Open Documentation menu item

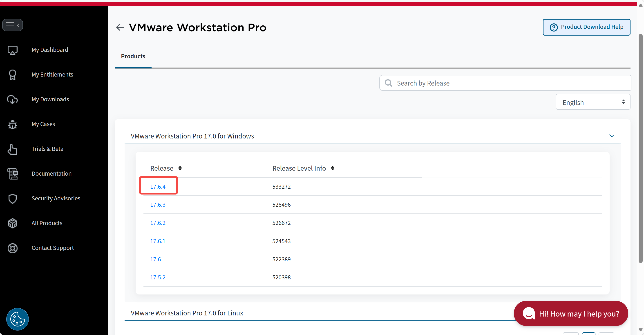coord(51,174)
